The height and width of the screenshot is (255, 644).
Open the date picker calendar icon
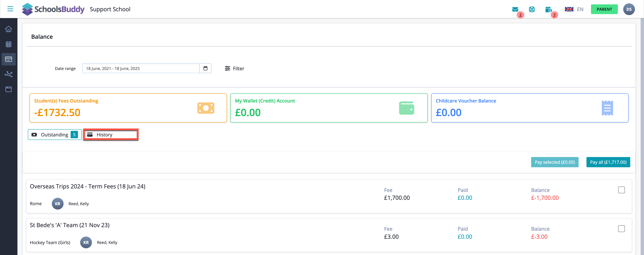pos(205,68)
